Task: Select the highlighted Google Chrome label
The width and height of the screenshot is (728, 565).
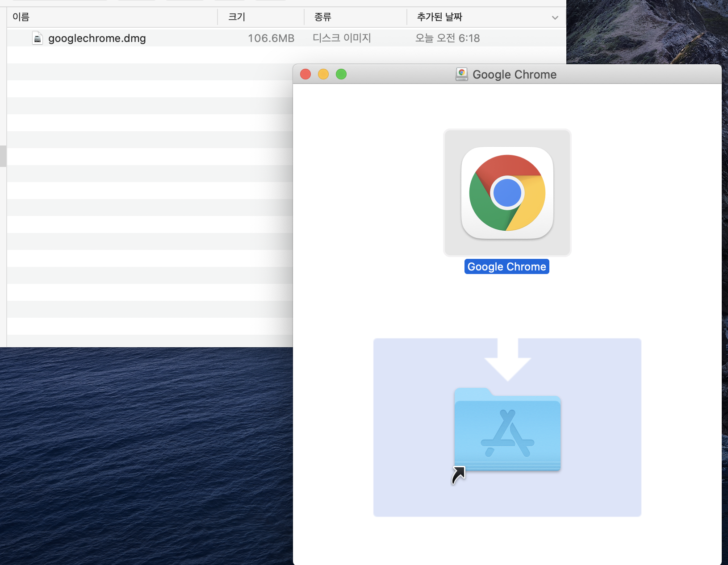Action: [507, 266]
